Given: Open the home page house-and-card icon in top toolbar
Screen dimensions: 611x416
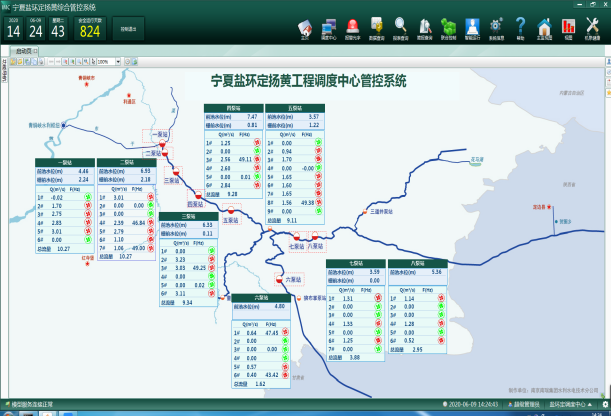Looking at the screenshot, I should 305,28.
